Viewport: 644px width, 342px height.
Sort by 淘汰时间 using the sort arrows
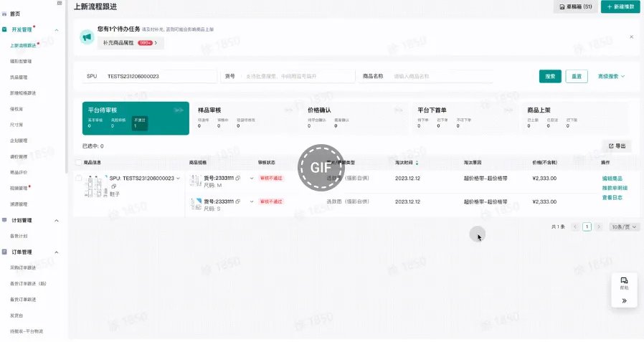(417, 163)
